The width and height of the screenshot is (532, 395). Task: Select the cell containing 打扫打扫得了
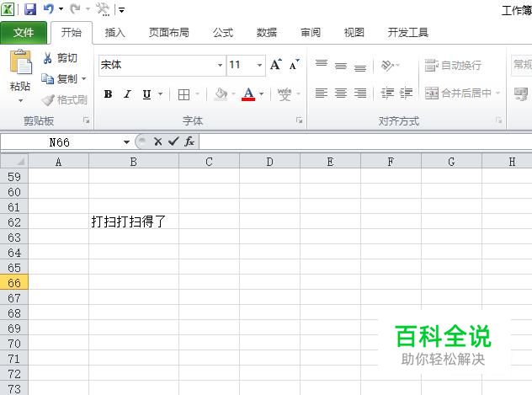pyautogui.click(x=134, y=222)
